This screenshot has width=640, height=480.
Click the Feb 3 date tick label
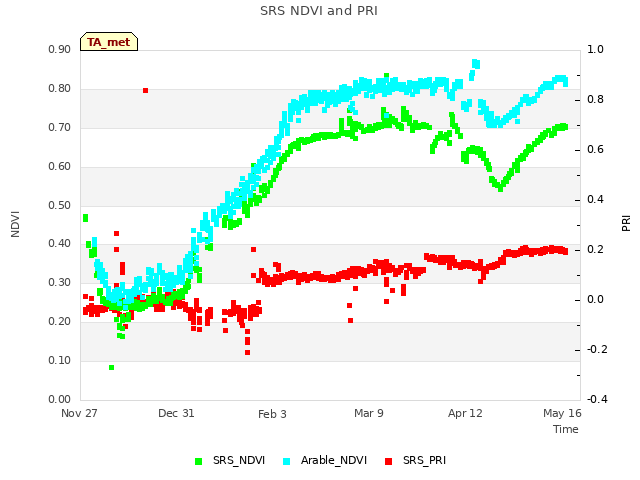272,414
